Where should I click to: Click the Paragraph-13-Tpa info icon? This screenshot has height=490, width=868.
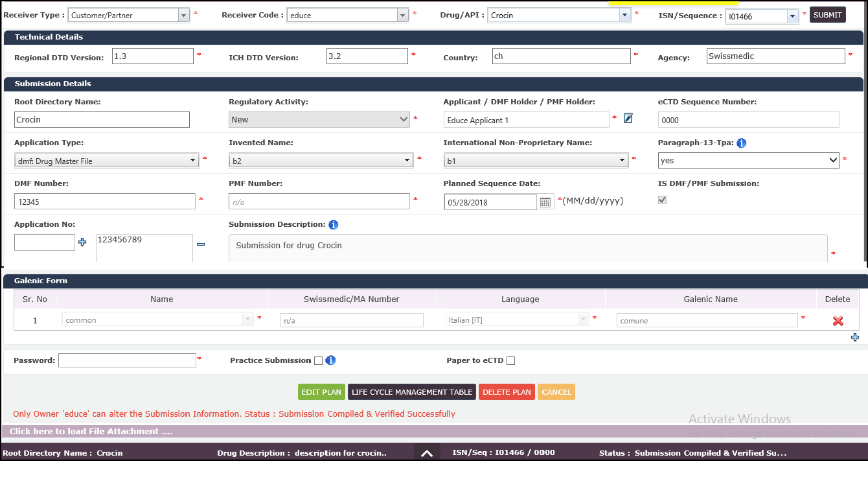tap(742, 143)
